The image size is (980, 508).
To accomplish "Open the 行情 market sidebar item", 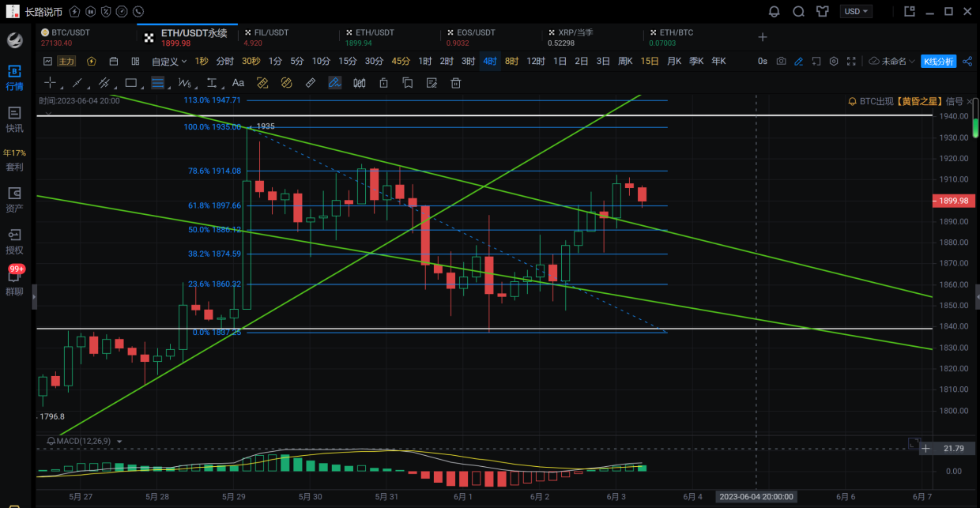I will (14, 77).
